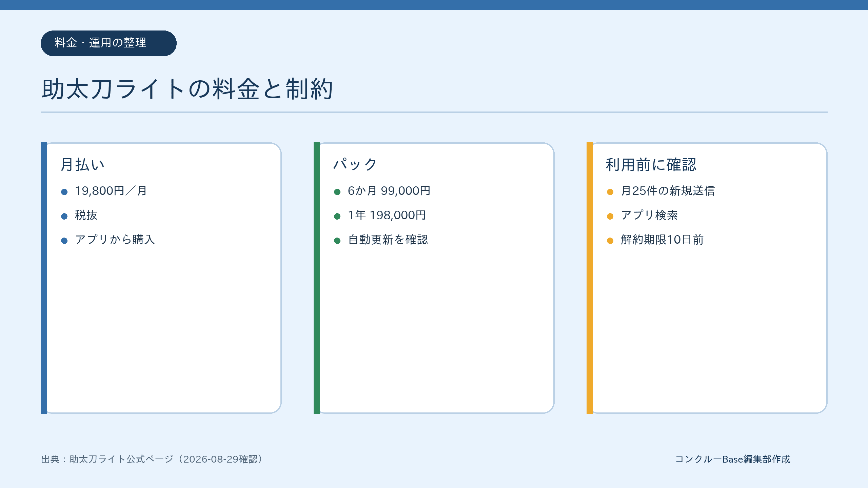Click the 出典 source footnote text

pyautogui.click(x=152, y=459)
